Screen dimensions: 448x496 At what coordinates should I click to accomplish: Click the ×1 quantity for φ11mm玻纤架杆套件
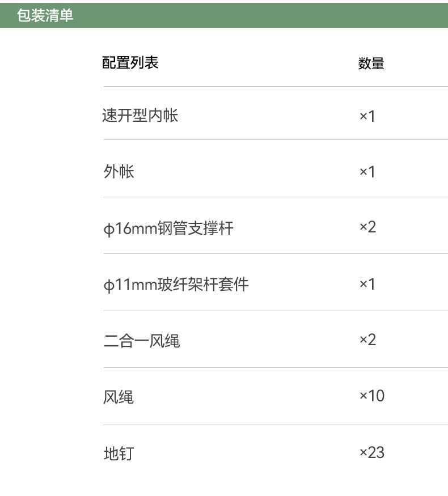pos(367,284)
